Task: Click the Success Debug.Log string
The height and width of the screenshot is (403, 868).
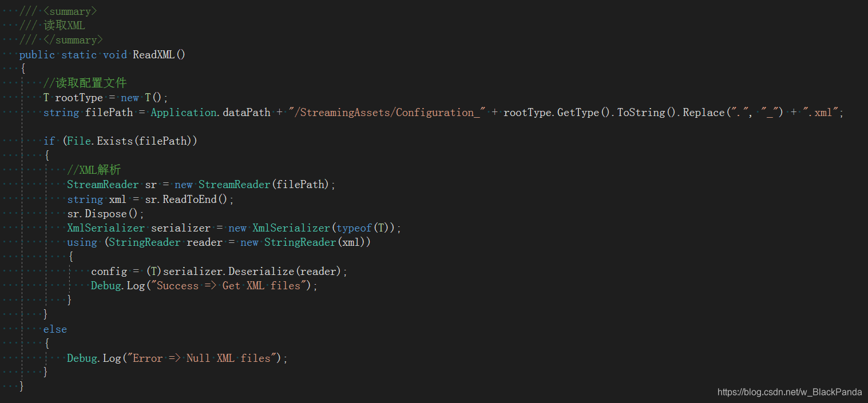Action: tap(229, 285)
